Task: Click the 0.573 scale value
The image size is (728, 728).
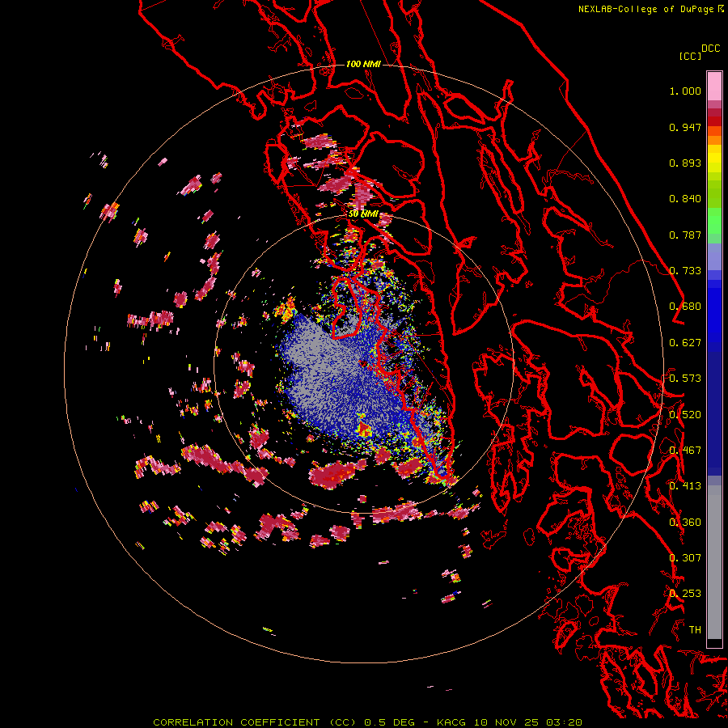Action: [x=685, y=379]
